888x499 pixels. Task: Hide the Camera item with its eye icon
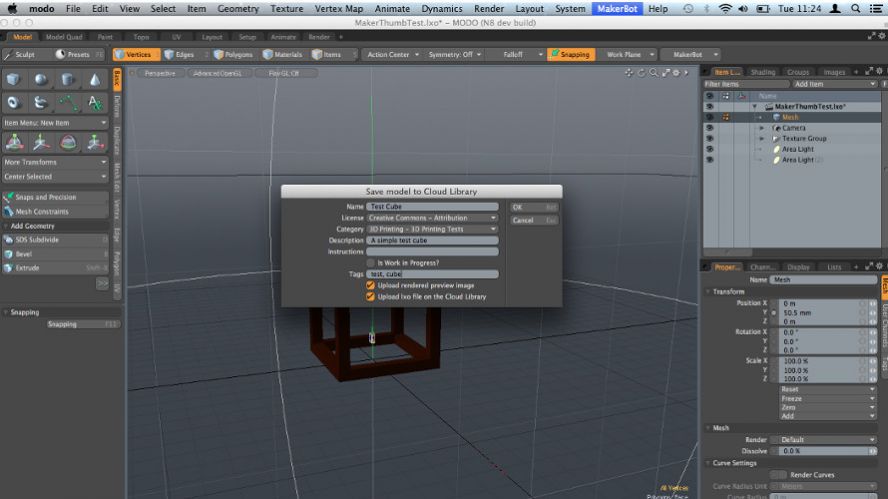[x=710, y=128]
